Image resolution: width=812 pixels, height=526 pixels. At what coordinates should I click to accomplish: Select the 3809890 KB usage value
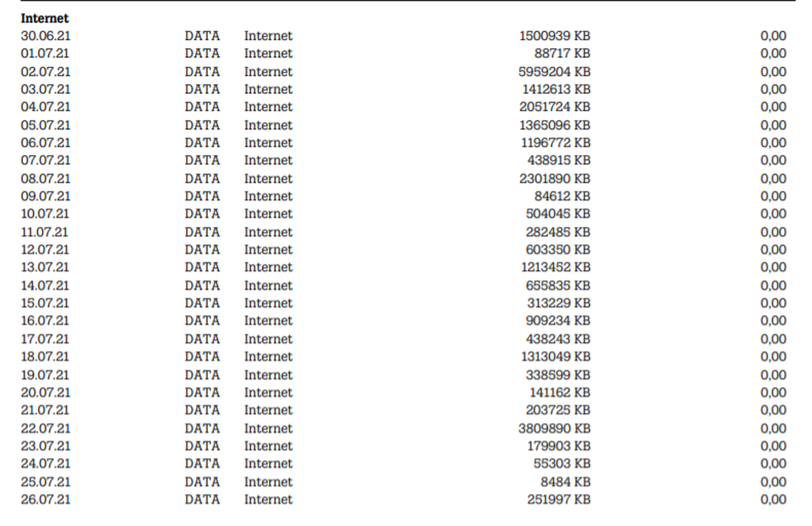point(554,428)
